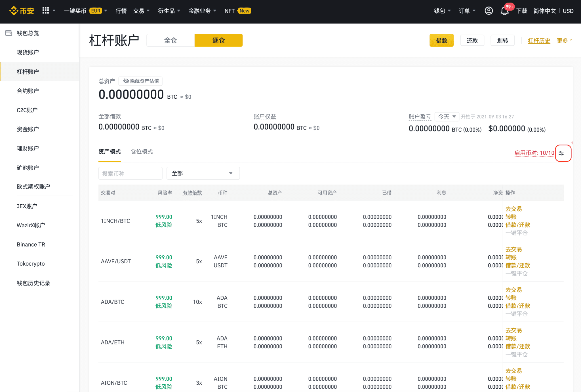Click the AAVE/USDT trading pair
The width and height of the screenshot is (581, 392).
tap(116, 261)
